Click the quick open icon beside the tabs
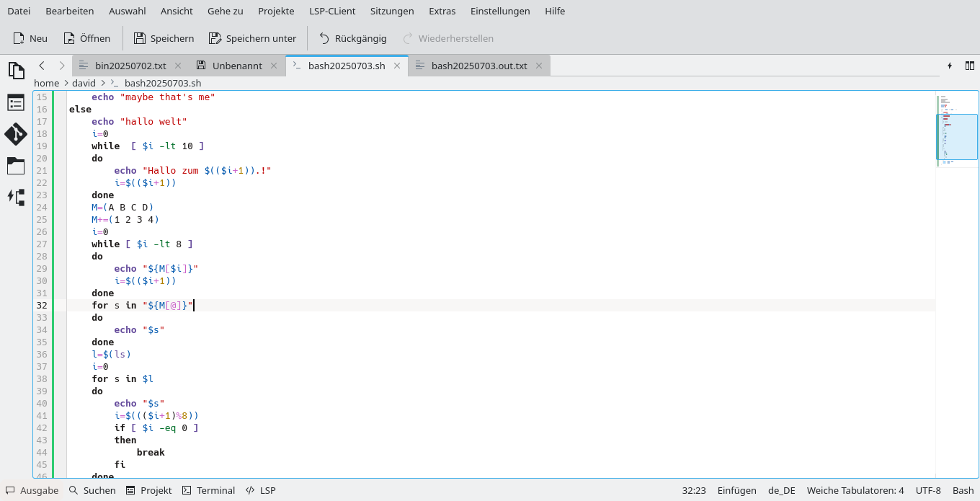The image size is (980, 501). 949,66
